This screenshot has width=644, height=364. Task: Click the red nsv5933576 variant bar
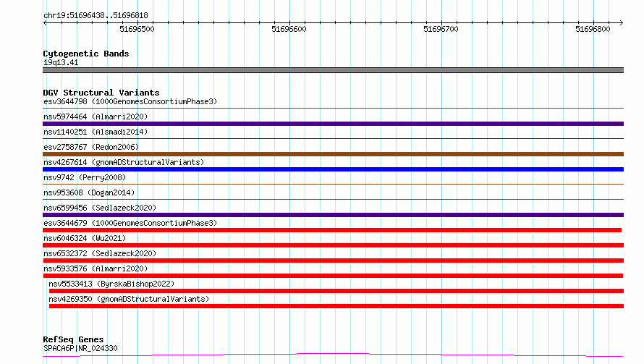click(x=333, y=276)
